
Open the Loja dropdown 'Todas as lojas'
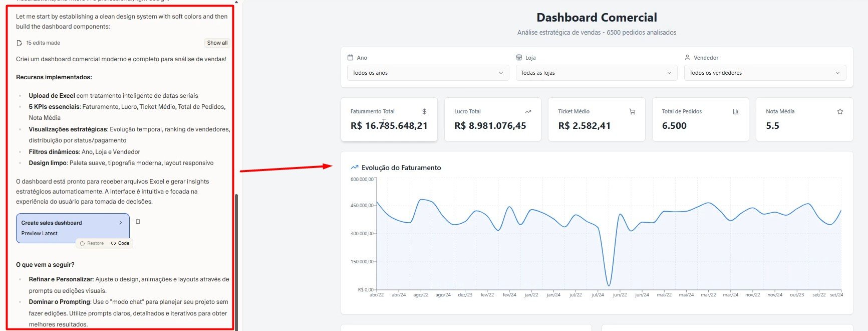(x=597, y=73)
